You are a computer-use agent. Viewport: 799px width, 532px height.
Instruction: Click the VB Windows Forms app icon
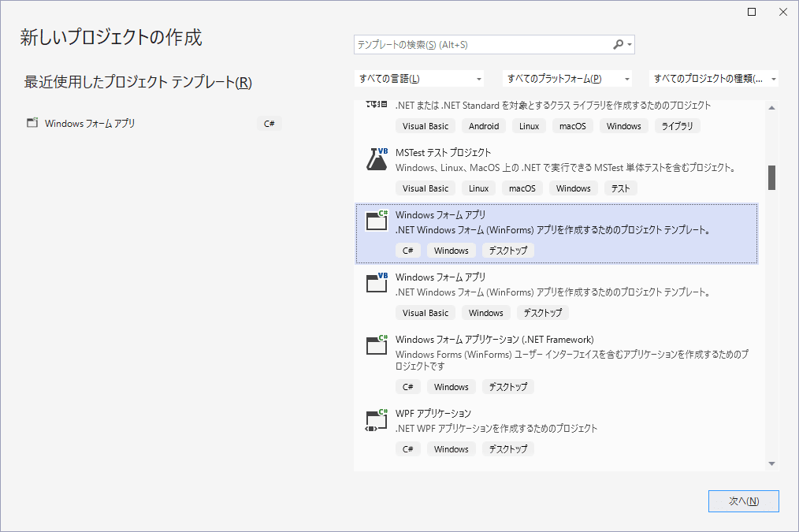(377, 283)
